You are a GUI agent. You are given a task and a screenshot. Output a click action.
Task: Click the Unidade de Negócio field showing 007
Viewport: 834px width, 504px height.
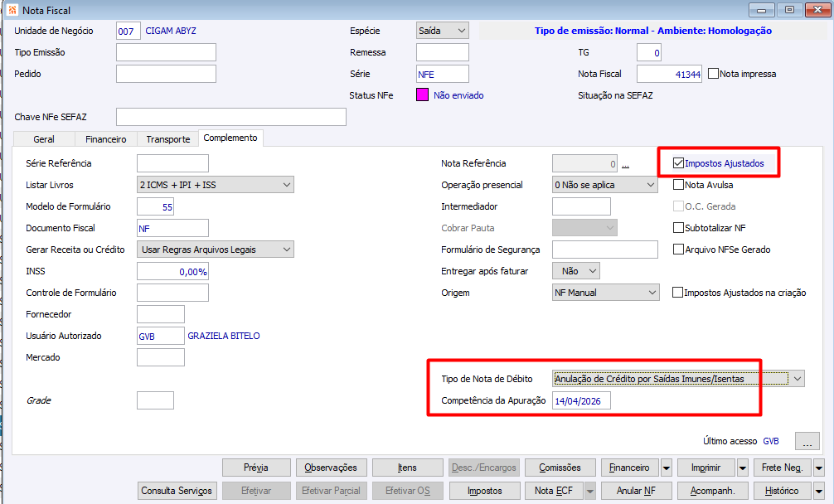tap(128, 31)
